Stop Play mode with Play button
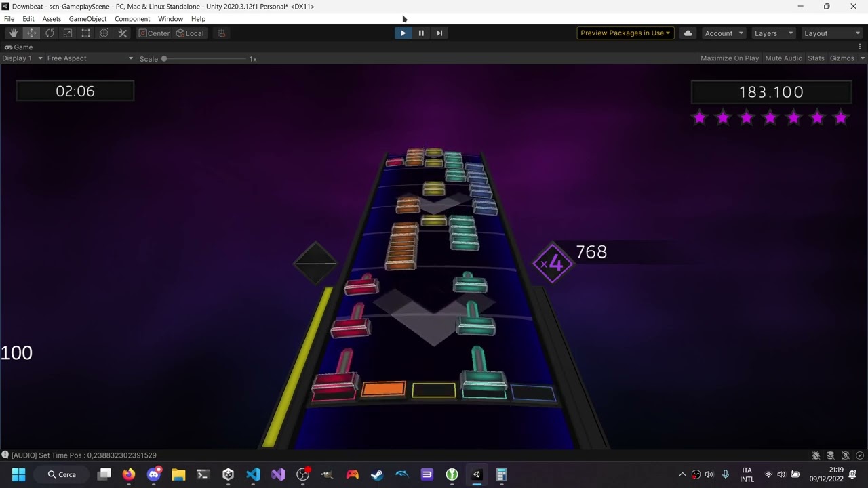The height and width of the screenshot is (488, 868). (x=403, y=33)
